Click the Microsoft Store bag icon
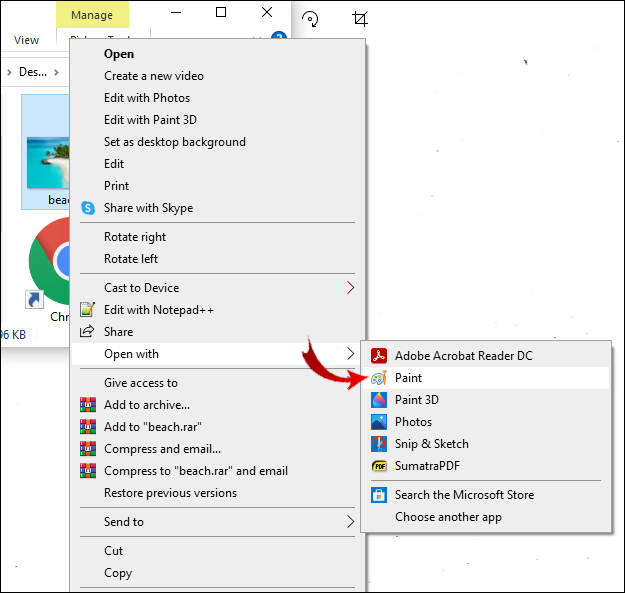Viewport: 625px width, 593px height. point(379,495)
